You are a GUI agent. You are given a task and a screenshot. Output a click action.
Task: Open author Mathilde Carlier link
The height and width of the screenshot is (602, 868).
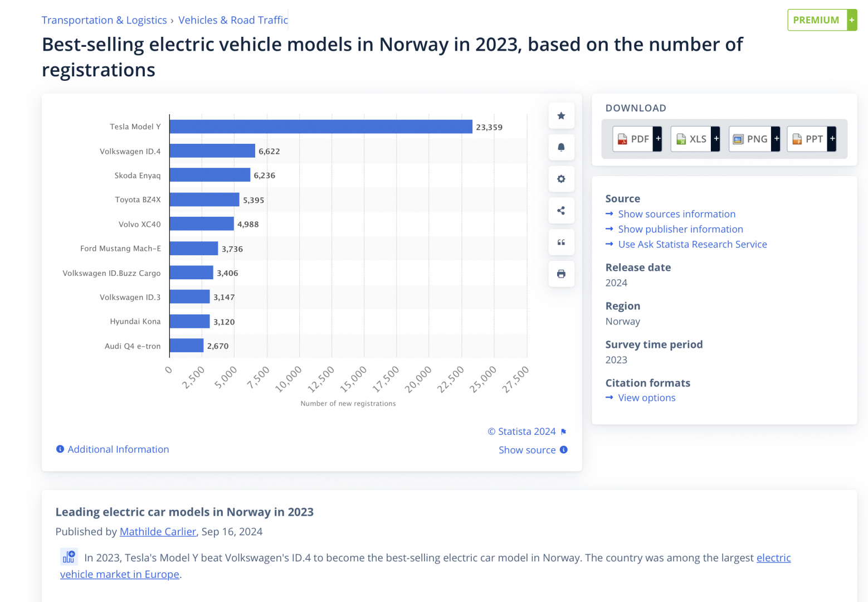(158, 532)
